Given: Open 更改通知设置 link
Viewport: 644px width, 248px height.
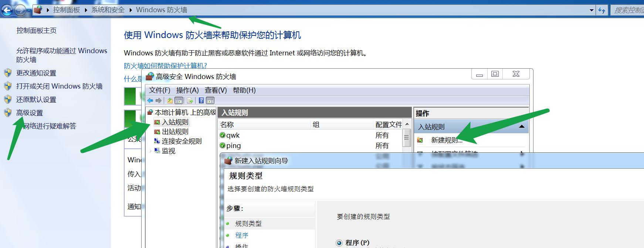Looking at the screenshot, I should click(36, 73).
